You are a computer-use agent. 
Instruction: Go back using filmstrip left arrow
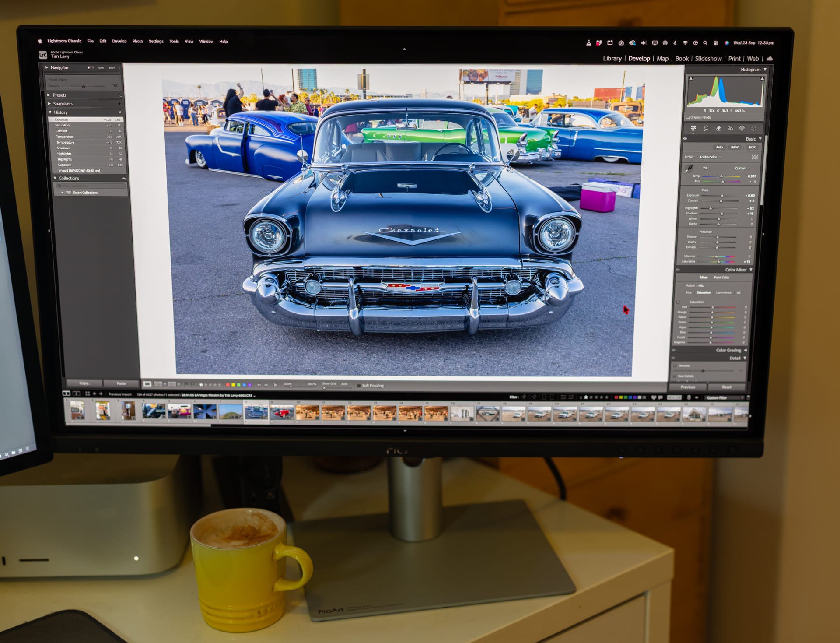(94, 394)
